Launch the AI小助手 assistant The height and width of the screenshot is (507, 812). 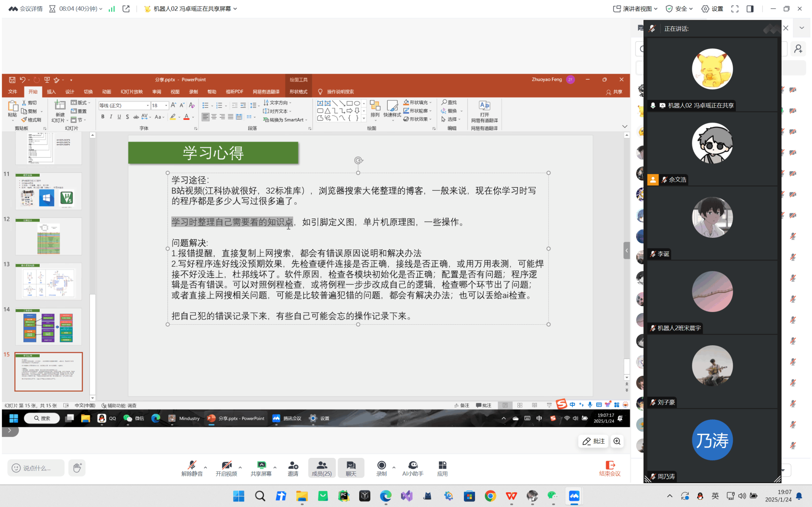point(413,468)
